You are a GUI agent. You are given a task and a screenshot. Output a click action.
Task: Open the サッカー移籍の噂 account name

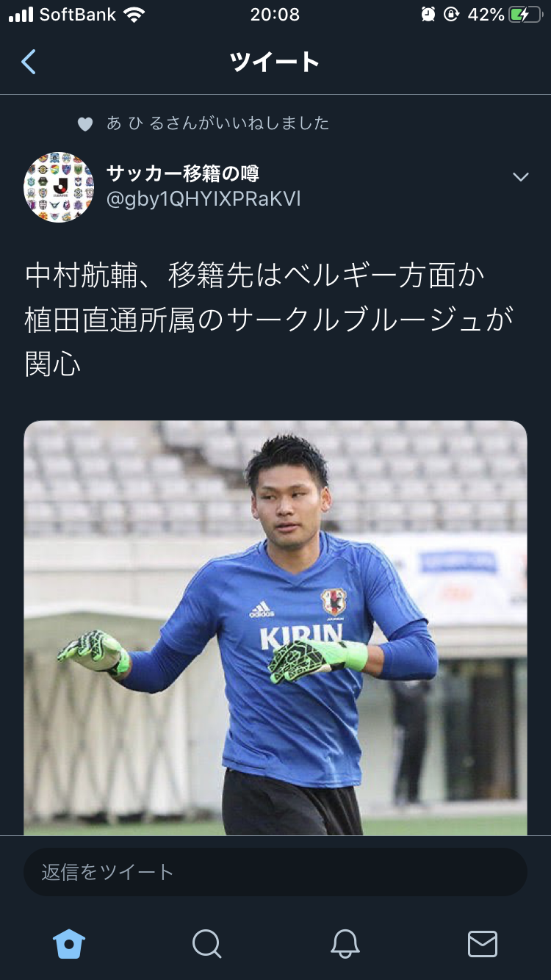(x=183, y=173)
